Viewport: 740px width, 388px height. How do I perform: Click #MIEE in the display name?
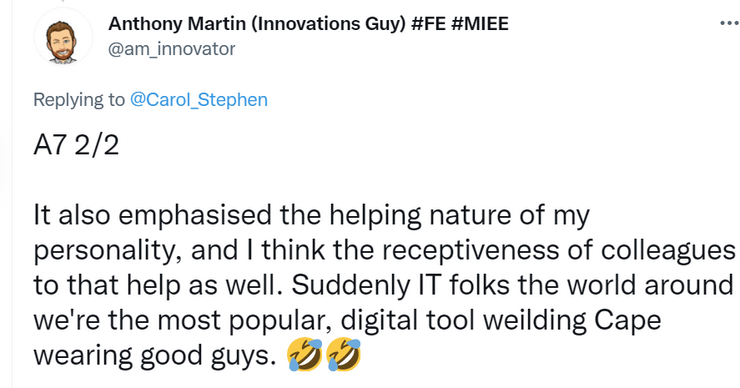(x=480, y=23)
